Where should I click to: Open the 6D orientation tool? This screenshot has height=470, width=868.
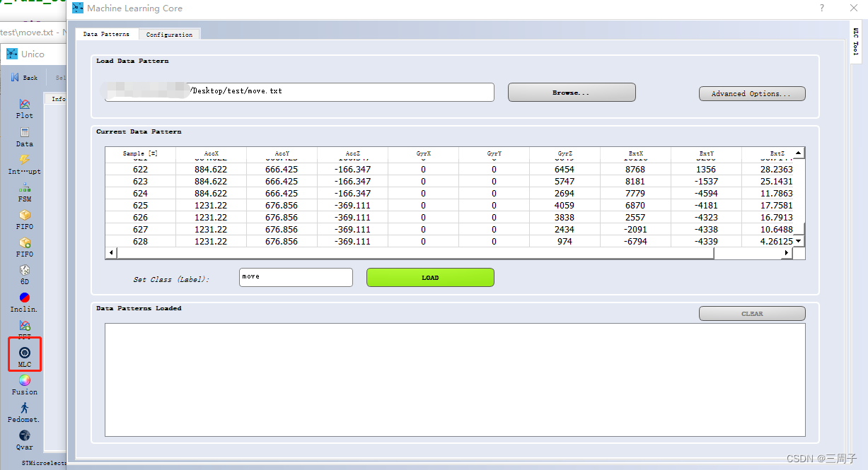pyautogui.click(x=25, y=275)
